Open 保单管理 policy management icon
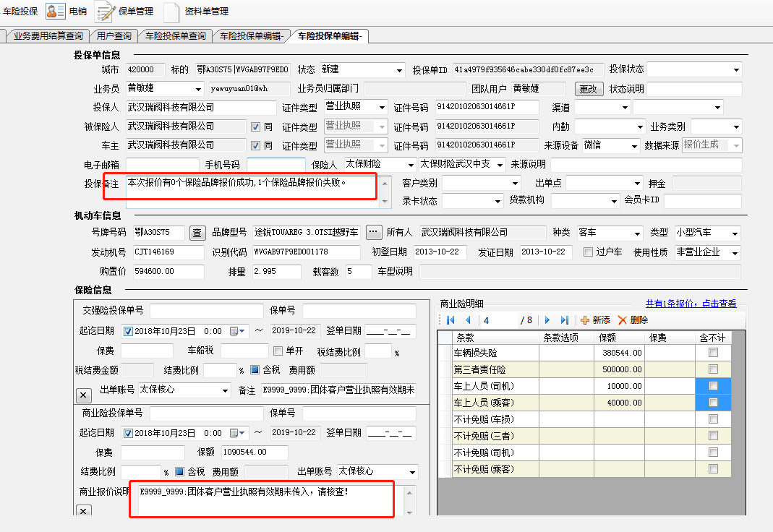Screen dimensions: 773x532 [106, 12]
